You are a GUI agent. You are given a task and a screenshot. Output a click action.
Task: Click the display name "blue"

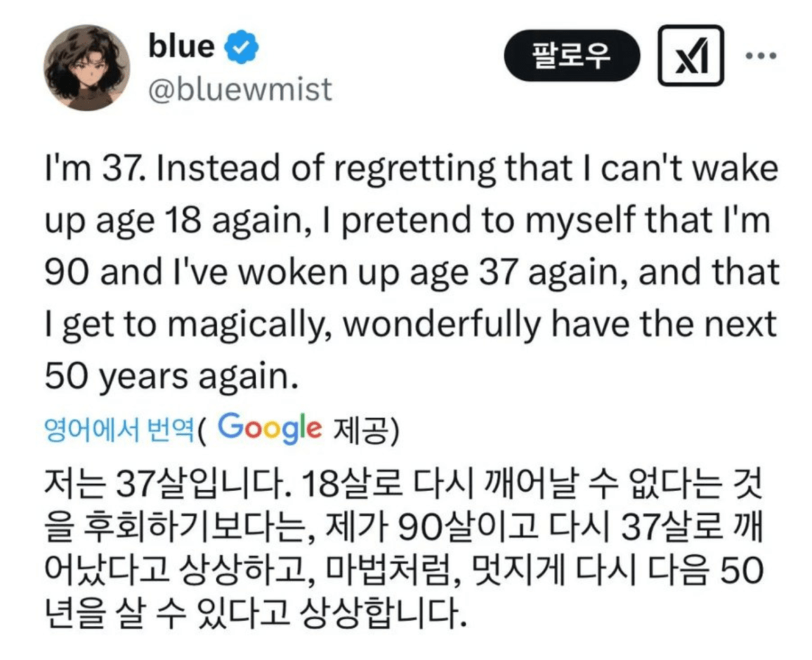click(x=181, y=46)
